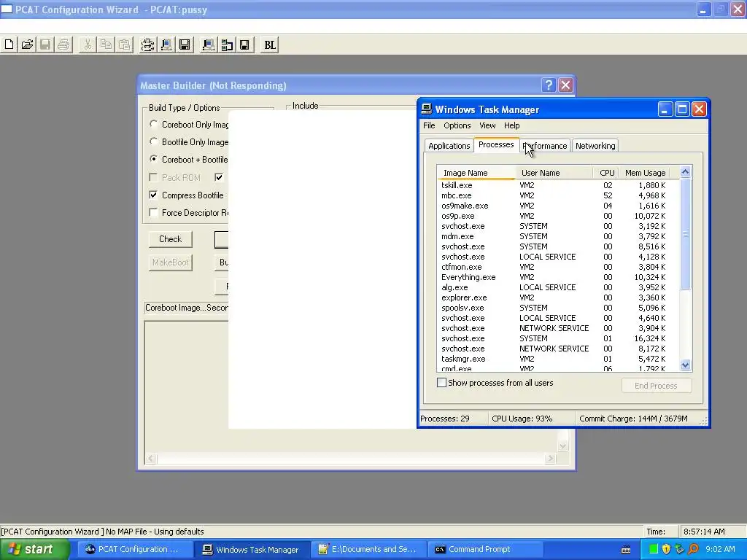Open the Task Manager View menu
The width and height of the screenshot is (747, 560).
click(487, 125)
